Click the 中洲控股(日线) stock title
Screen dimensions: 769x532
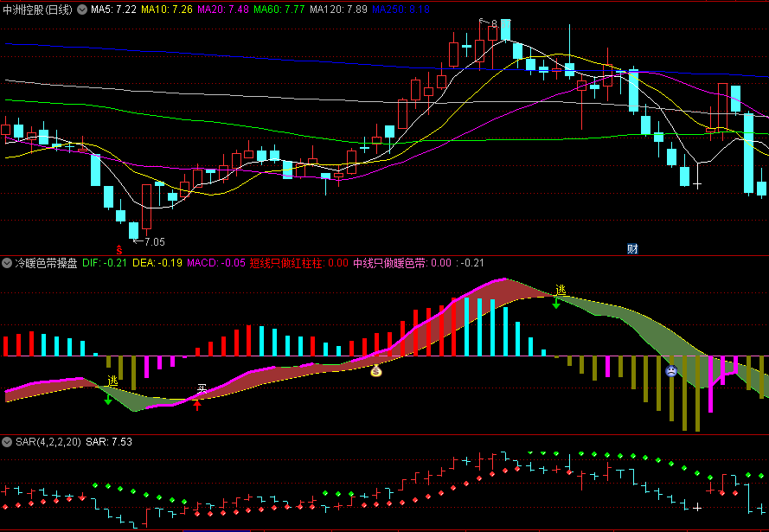click(x=38, y=10)
